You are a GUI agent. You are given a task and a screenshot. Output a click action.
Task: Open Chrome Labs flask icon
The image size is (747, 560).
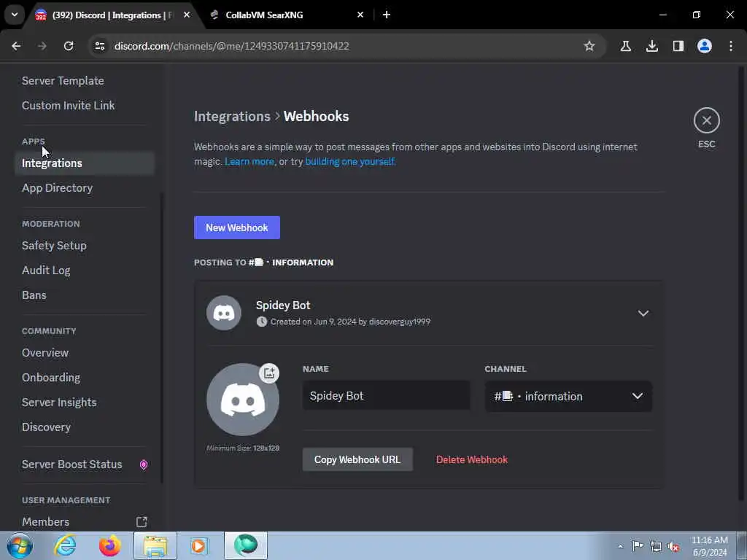point(625,46)
